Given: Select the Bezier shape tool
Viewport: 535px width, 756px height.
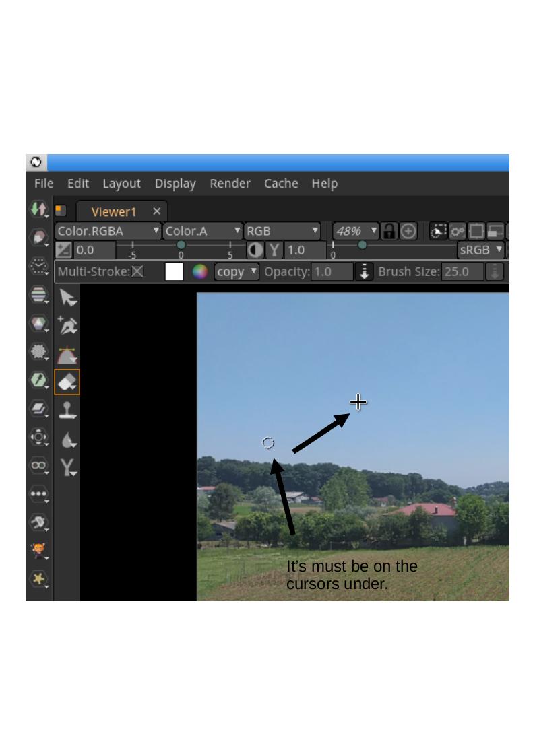Looking at the screenshot, I should pos(67,355).
